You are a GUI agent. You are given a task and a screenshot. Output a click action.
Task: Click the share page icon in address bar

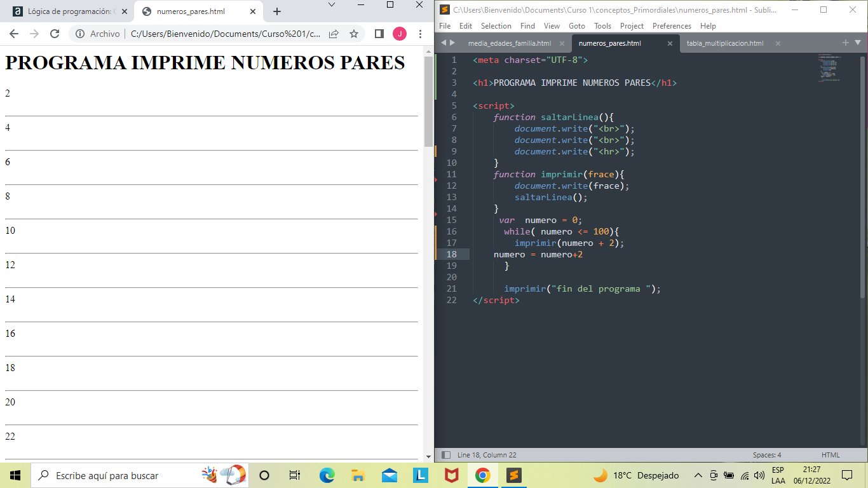[x=334, y=34]
